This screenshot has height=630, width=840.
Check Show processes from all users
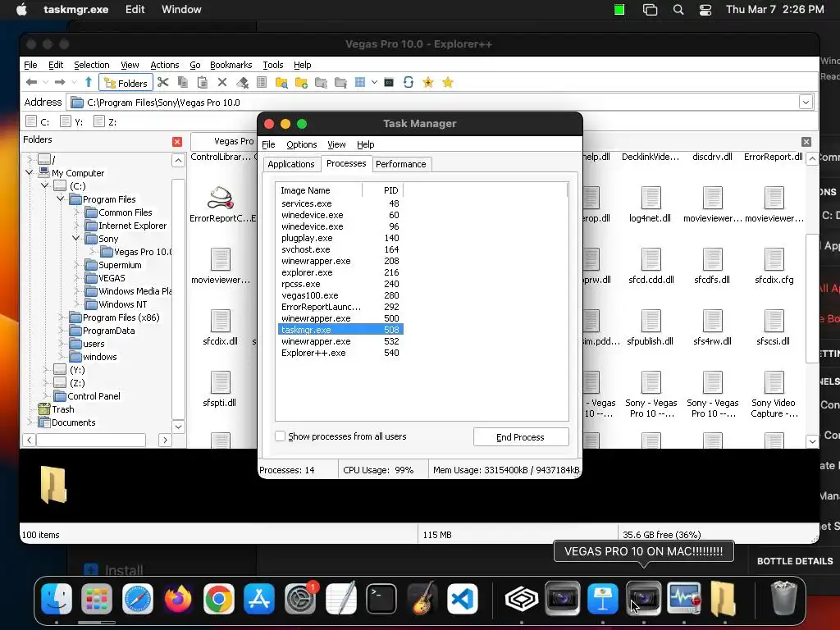pyautogui.click(x=281, y=436)
